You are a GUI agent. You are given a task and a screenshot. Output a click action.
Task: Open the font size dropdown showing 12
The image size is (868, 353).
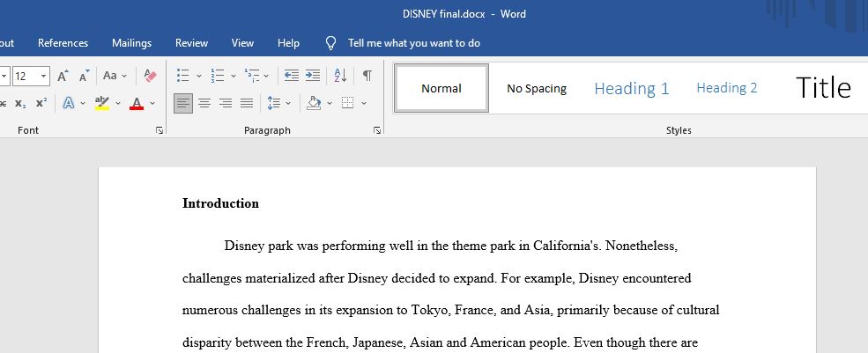pyautogui.click(x=43, y=76)
